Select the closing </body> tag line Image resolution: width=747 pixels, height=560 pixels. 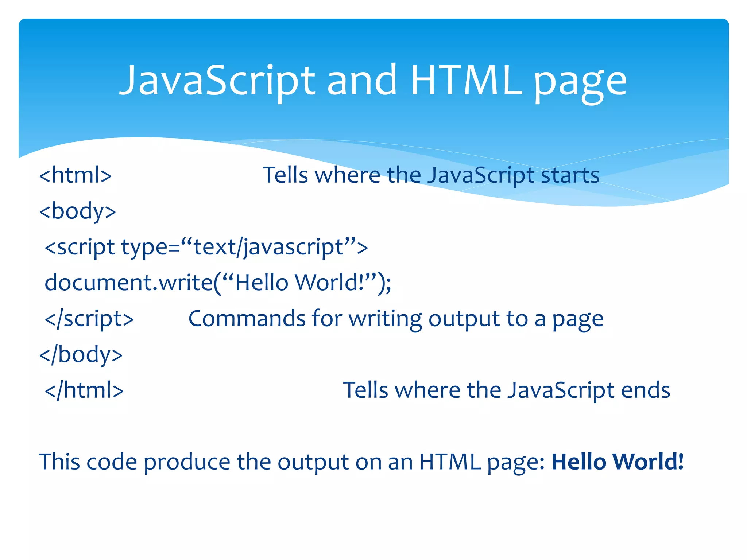[81, 355]
